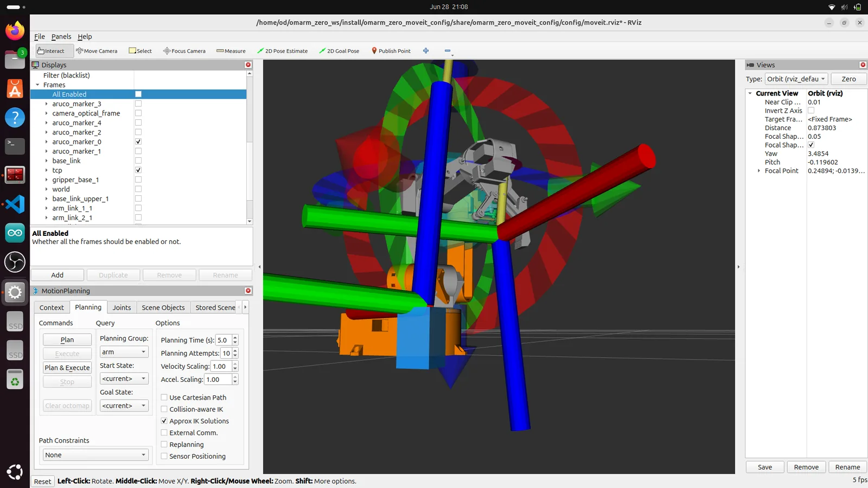The height and width of the screenshot is (488, 868).
Task: Save the current view
Action: coord(765,467)
